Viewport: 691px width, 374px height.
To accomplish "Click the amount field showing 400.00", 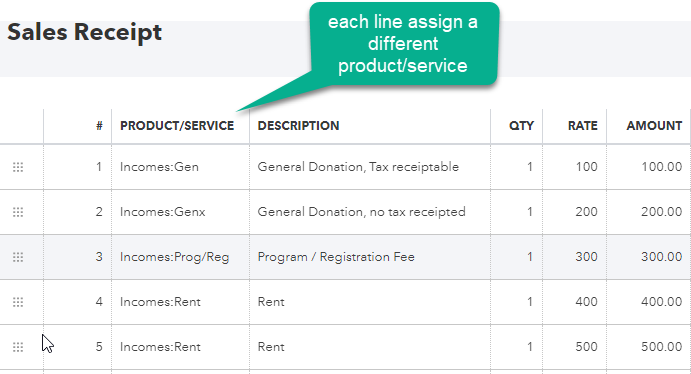I will [x=648, y=302].
